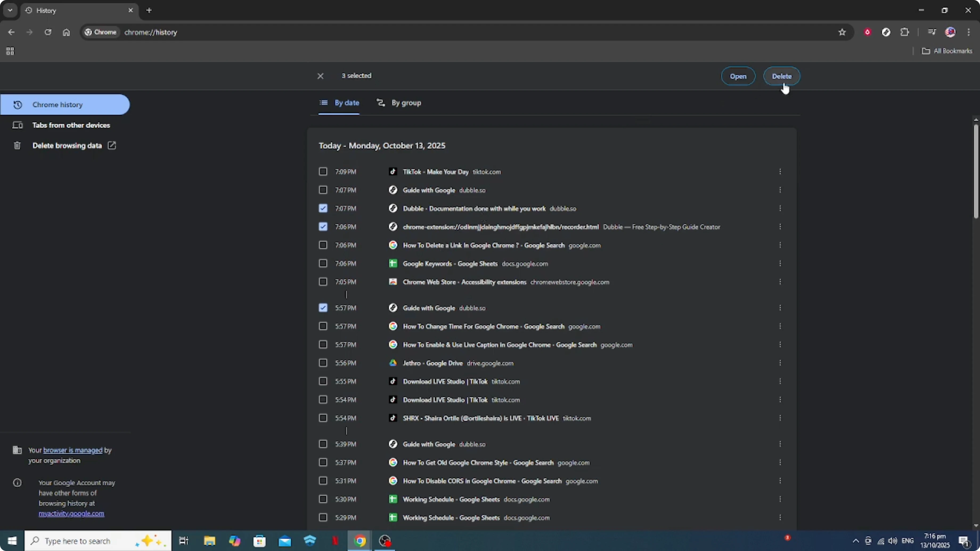Open the tab search dropdown arrow
This screenshot has height=551, width=980.
tap(10, 10)
